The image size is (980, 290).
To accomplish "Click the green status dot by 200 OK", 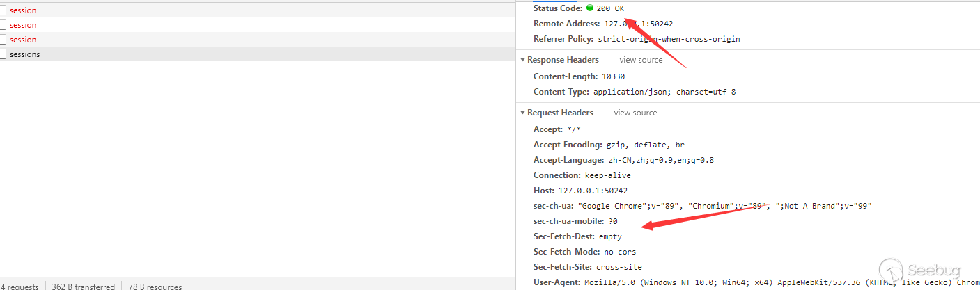I will (590, 8).
